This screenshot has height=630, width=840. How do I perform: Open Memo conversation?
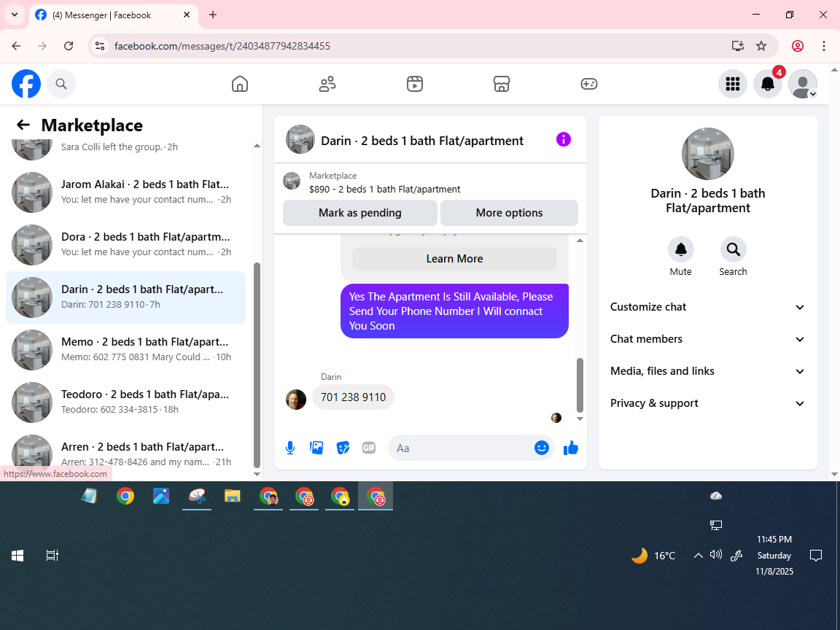point(126,350)
